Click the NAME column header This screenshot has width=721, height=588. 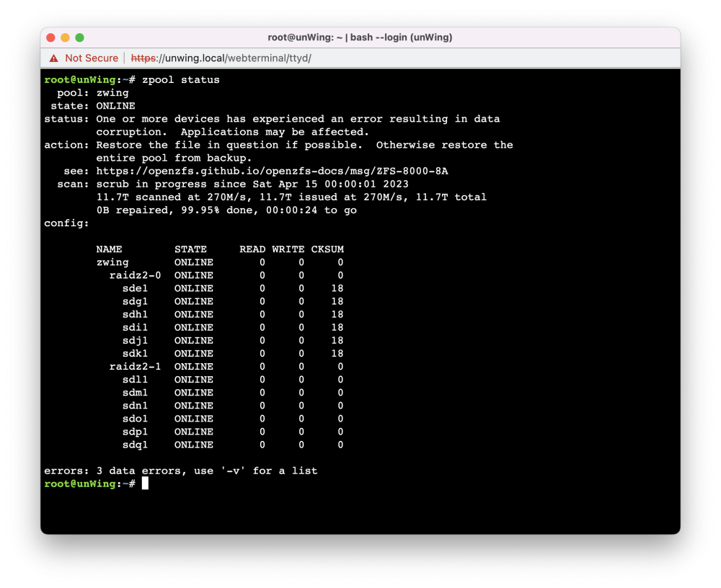pos(109,249)
